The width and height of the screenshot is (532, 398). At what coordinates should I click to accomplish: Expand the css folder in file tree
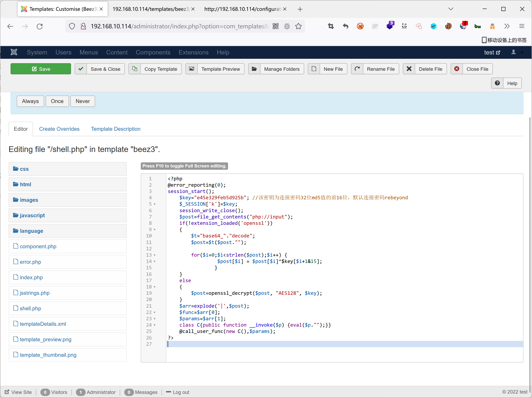point(24,169)
